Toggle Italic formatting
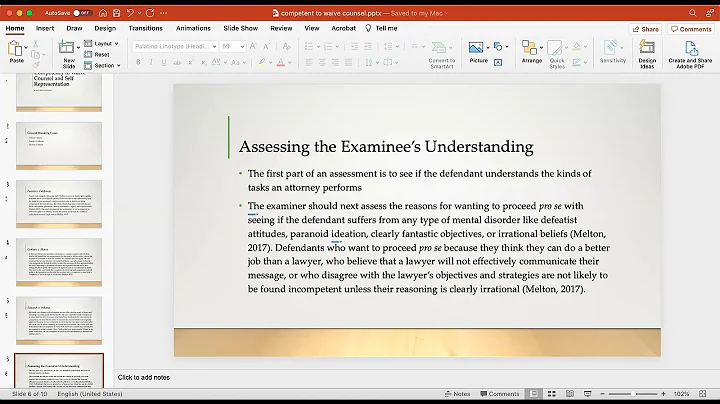 tap(151, 62)
